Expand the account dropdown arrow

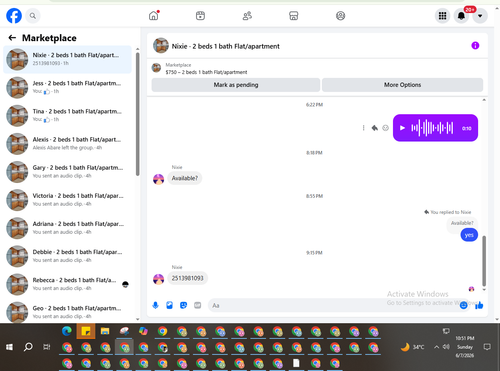tap(480, 16)
